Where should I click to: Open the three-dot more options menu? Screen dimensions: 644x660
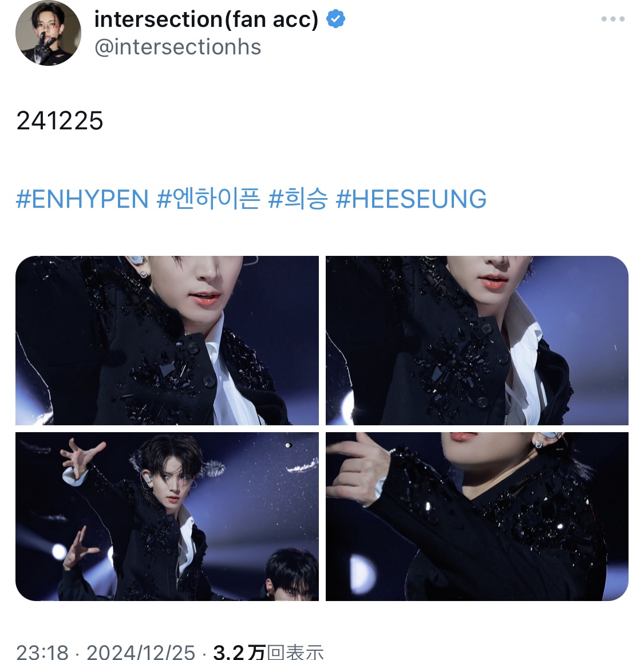(613, 19)
